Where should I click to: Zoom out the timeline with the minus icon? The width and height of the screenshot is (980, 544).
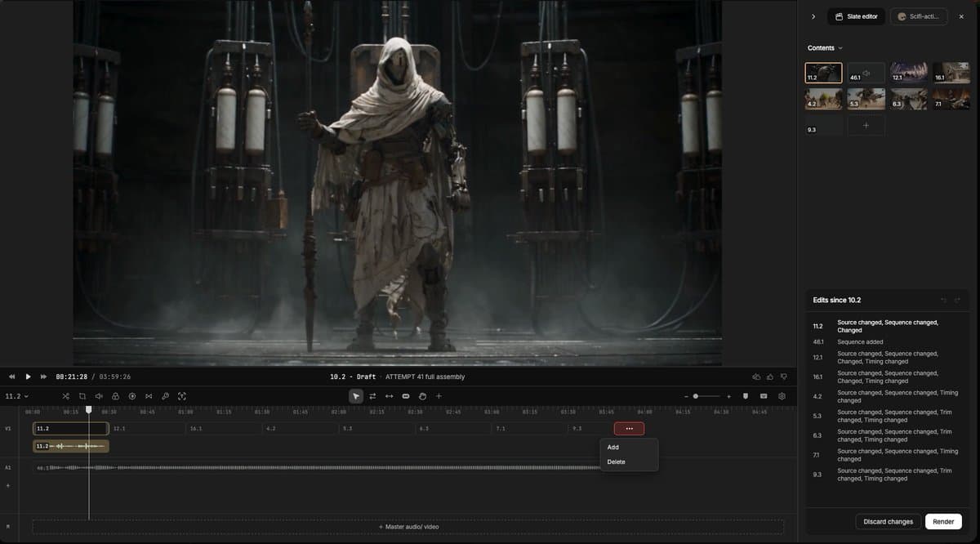pyautogui.click(x=685, y=396)
